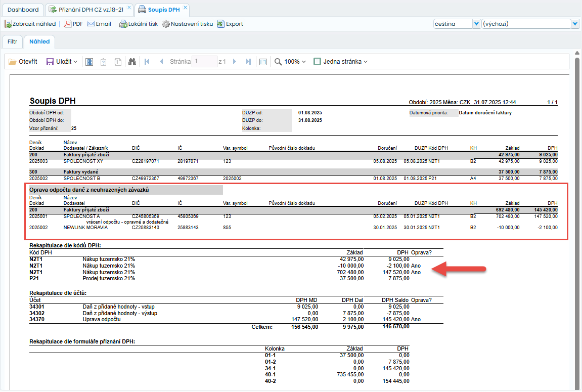Click the Export button
The image size is (582, 392).
[x=230, y=24]
